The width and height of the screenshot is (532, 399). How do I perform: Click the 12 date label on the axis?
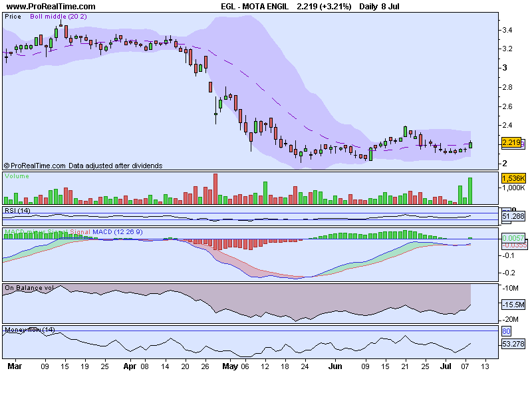coord(265,366)
